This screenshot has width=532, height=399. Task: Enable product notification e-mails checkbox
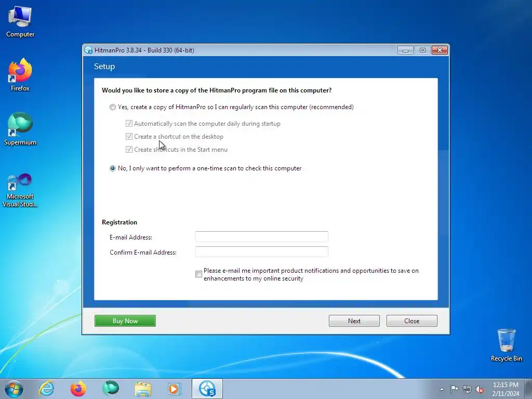pos(199,274)
